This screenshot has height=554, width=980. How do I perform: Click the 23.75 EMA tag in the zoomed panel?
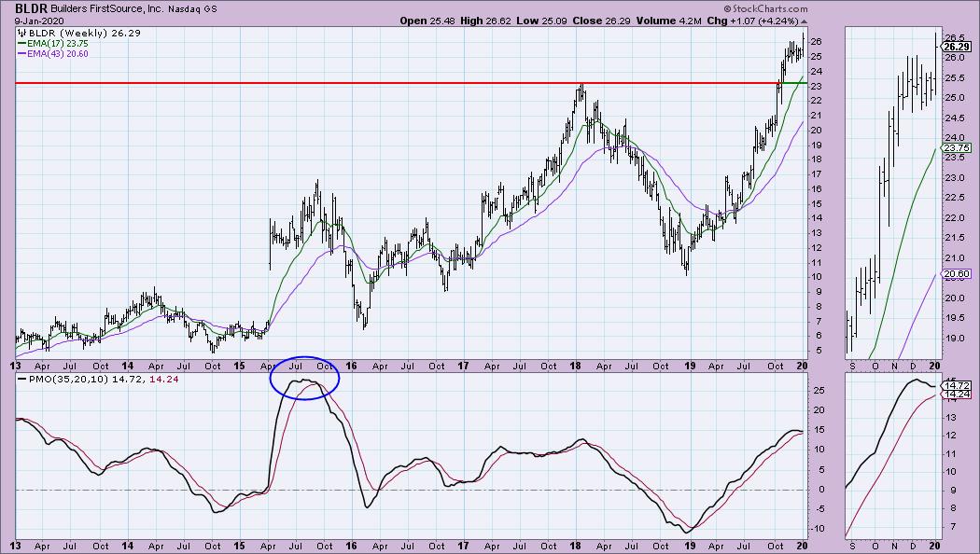[x=957, y=148]
